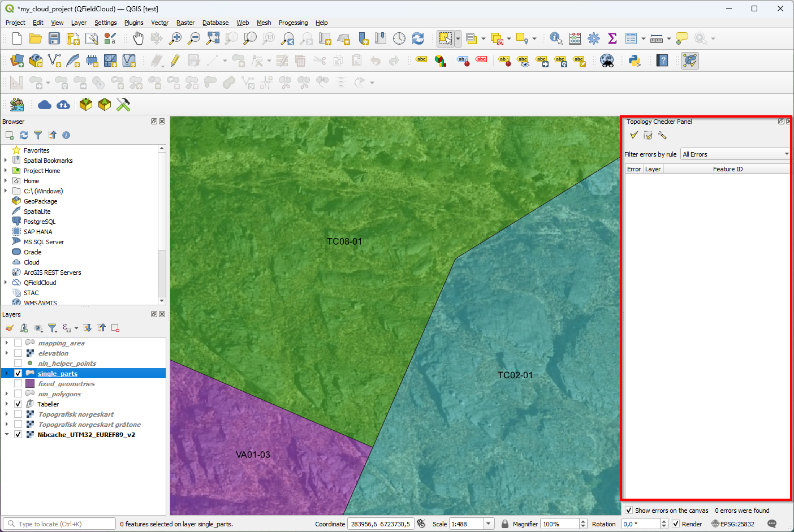Open the Filter errors by rule dropdown
Viewport: 794px width, 532px height.
point(735,154)
